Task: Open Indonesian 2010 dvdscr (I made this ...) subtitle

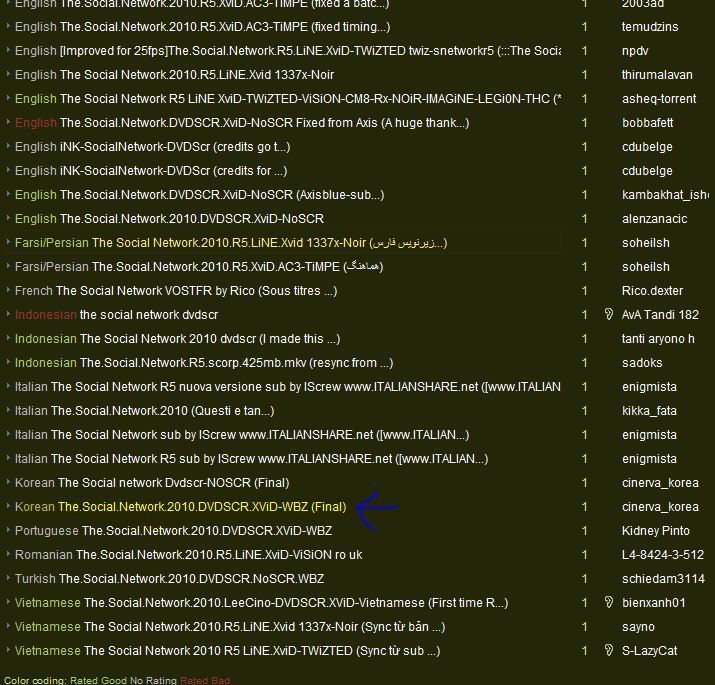Action: point(177,339)
